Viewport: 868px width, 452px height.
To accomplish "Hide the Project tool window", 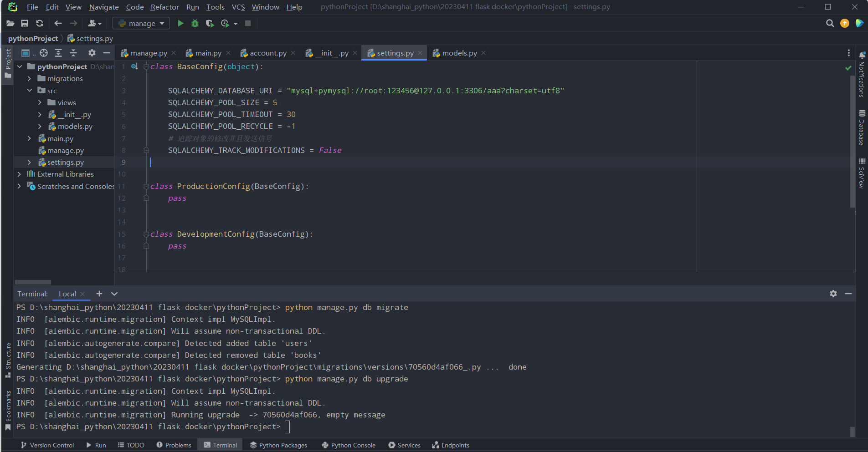I will click(107, 53).
